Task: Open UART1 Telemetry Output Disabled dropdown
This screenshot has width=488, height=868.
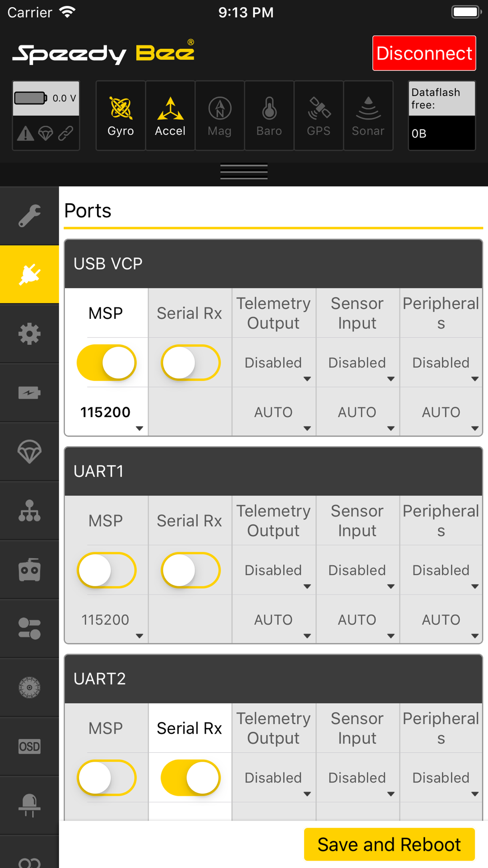Action: tap(274, 570)
